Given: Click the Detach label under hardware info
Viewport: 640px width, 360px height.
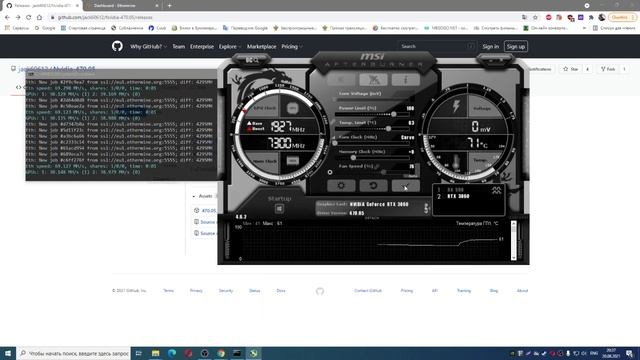Looking at the screenshot, I should (371, 218).
